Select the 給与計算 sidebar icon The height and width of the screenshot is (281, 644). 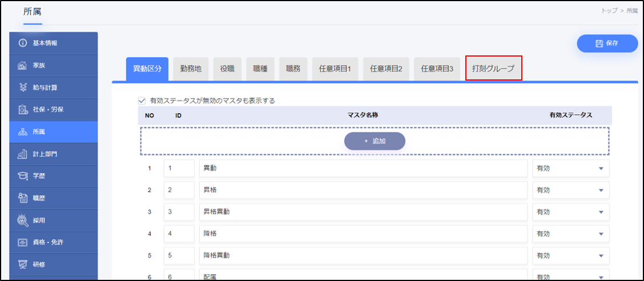point(23,87)
